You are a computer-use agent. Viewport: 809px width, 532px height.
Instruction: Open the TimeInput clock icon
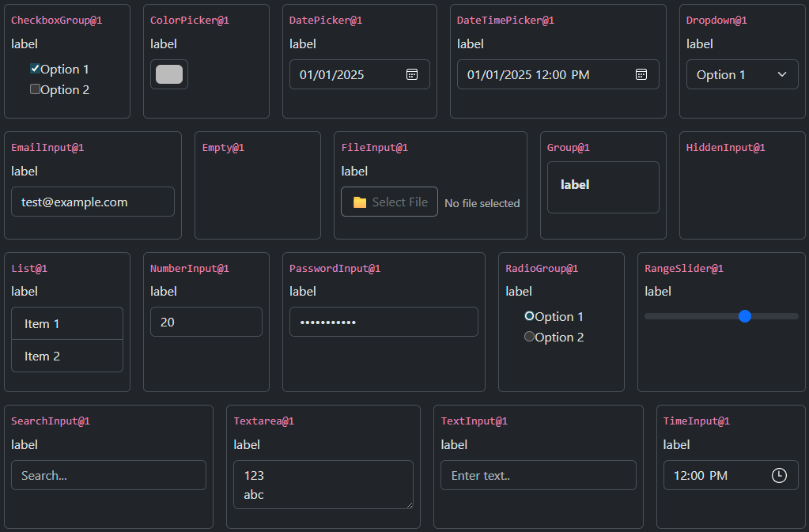tap(778, 475)
